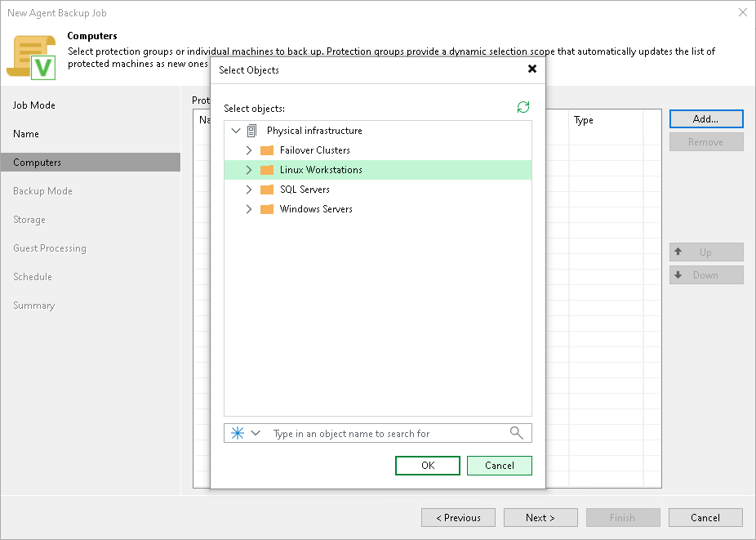
Task: Click the Physical infrastructure server icon
Action: coord(251,131)
